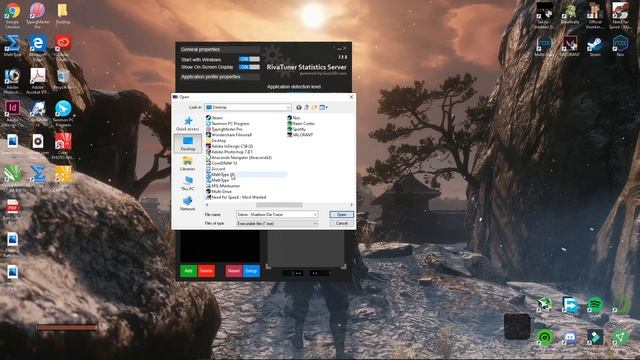Expand the Files of type dropdown

315,224
